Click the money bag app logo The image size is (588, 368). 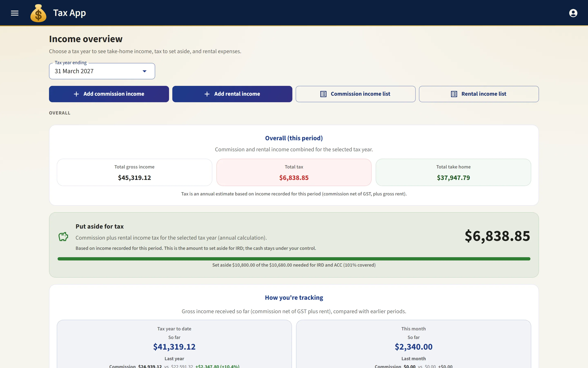[x=38, y=13]
